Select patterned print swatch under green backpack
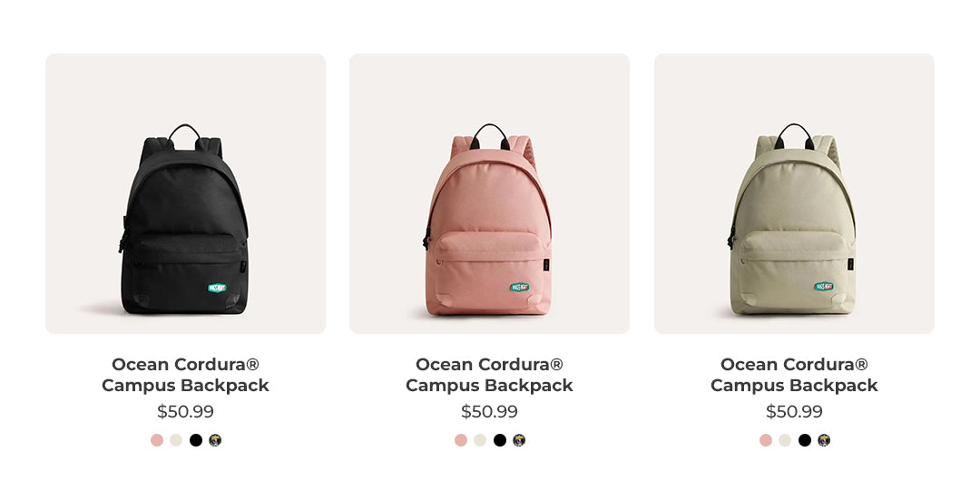The height and width of the screenshot is (501, 980). click(824, 440)
